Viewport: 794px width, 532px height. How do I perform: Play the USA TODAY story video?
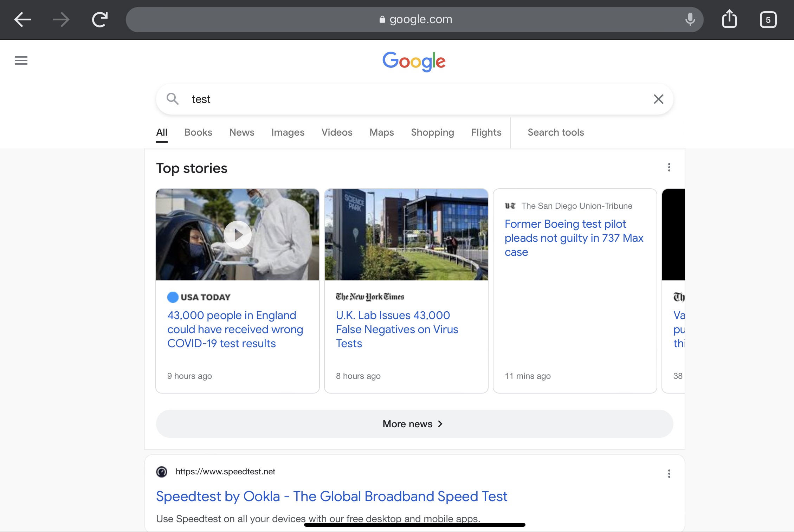click(x=238, y=234)
